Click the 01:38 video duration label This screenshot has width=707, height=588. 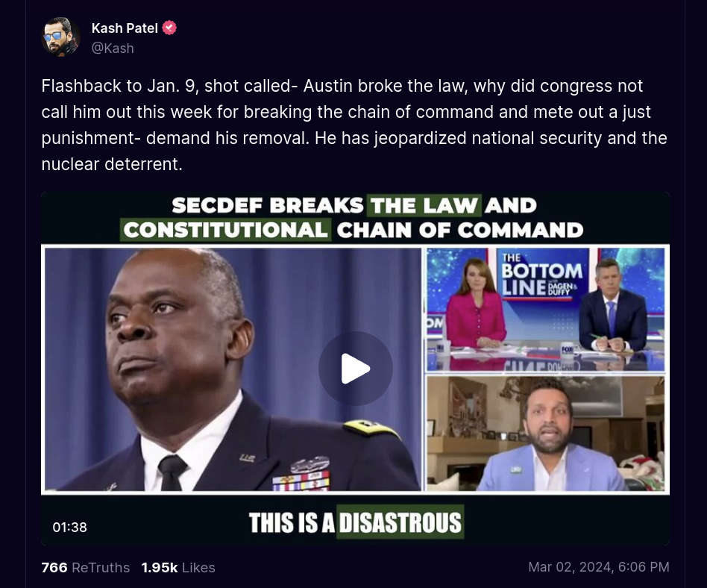click(x=69, y=527)
